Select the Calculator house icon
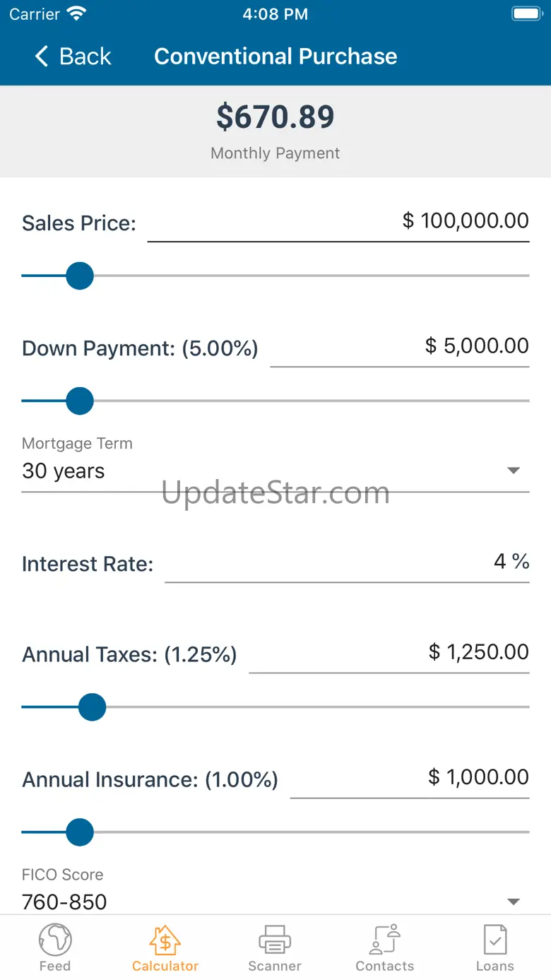 click(165, 940)
